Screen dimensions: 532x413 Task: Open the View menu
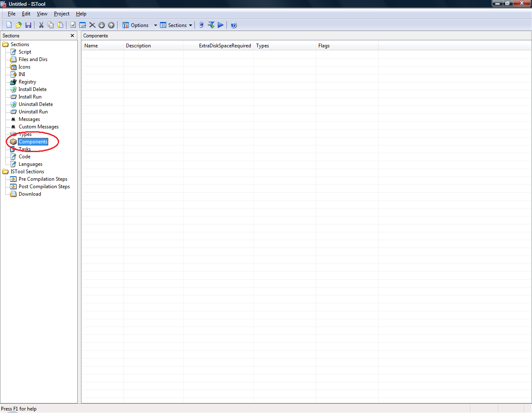click(x=42, y=14)
